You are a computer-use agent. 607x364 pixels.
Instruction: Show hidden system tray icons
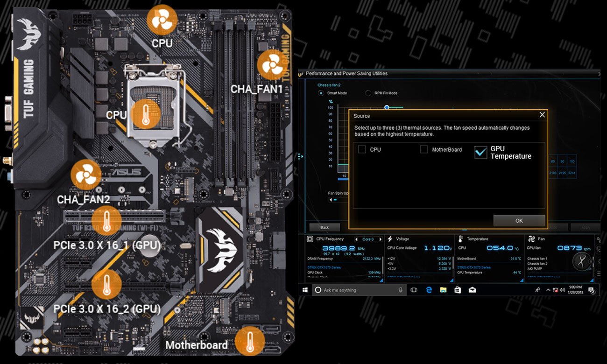click(548, 290)
